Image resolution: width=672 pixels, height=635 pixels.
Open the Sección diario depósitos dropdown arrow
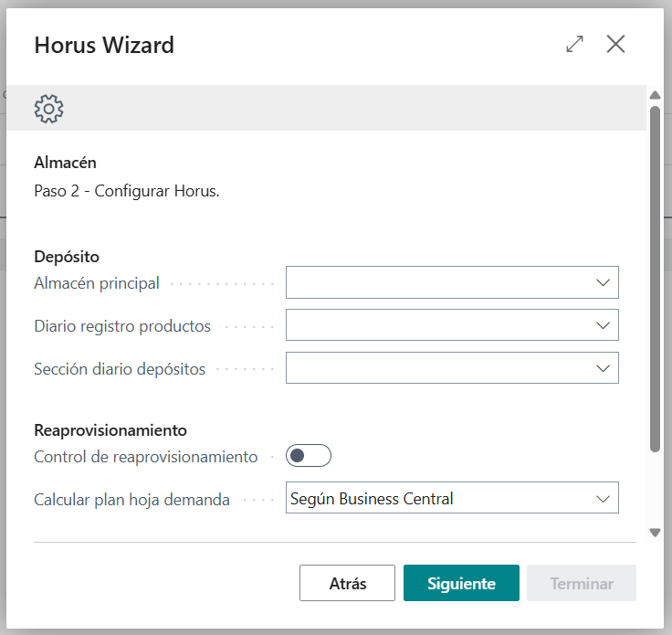pos(603,368)
